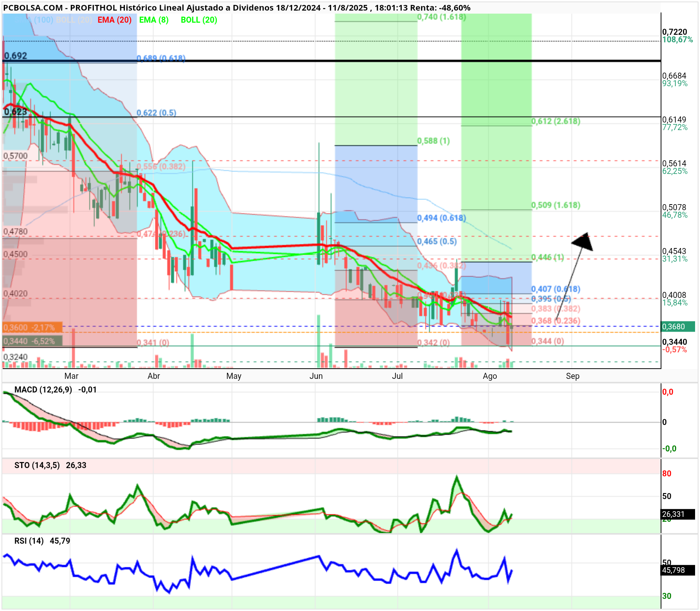This screenshot has height=611, width=700.
Task: Click the Mar month axis label
Action: click(71, 376)
